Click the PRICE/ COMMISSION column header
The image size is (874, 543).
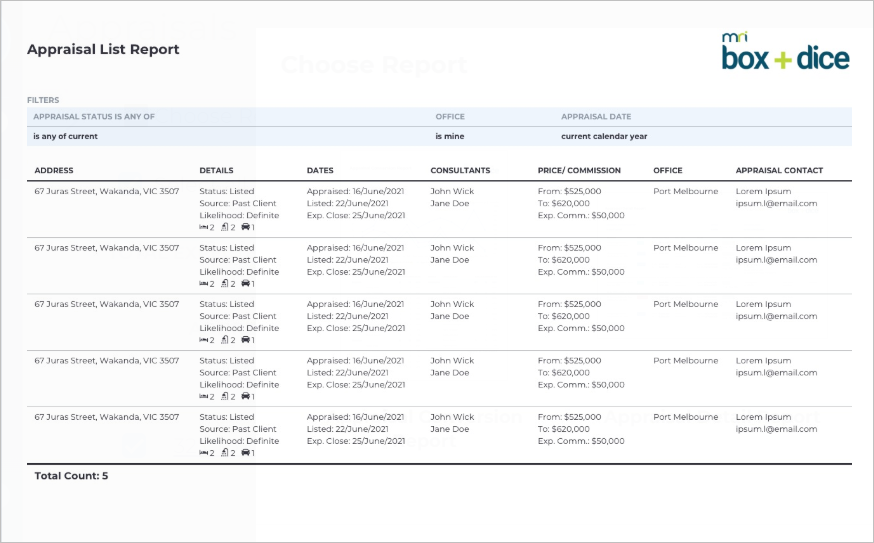(x=579, y=171)
